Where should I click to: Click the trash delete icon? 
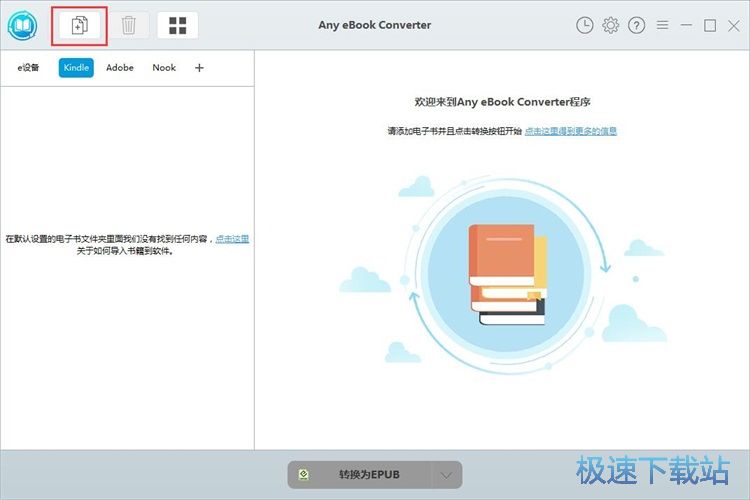[129, 25]
